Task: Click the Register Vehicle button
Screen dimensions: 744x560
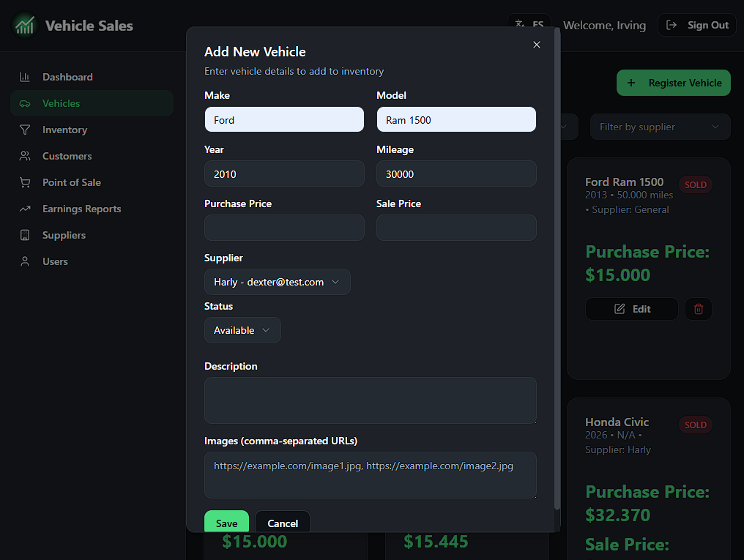Action: [673, 83]
